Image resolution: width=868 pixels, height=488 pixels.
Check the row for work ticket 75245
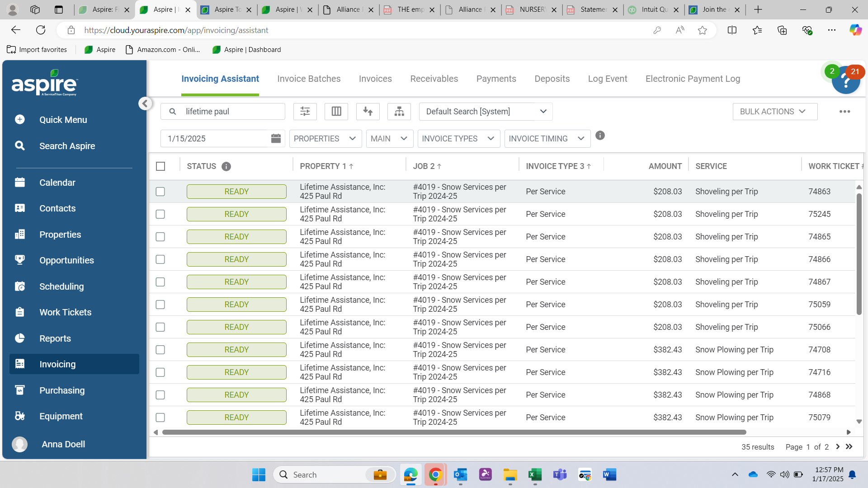pos(160,214)
